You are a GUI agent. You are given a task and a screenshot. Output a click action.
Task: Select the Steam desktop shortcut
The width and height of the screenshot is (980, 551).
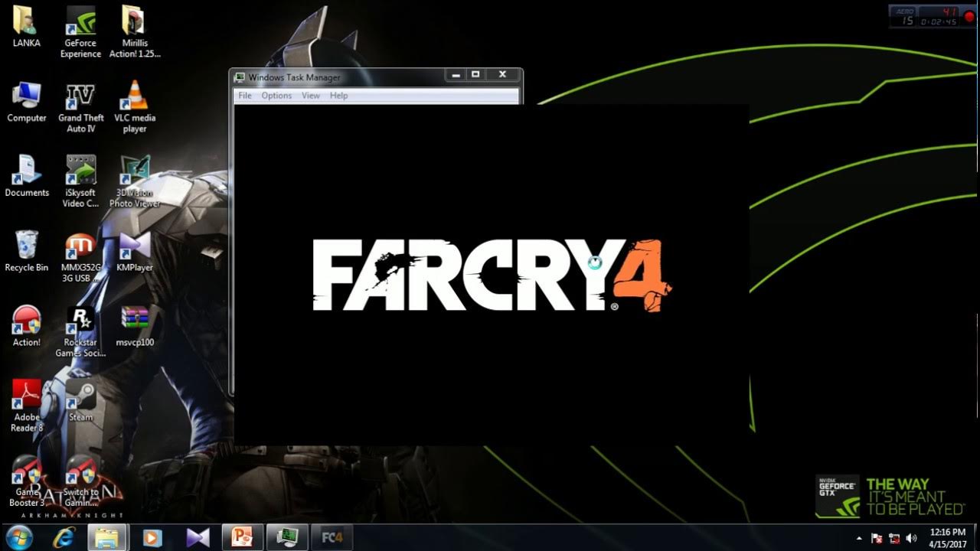coord(80,401)
